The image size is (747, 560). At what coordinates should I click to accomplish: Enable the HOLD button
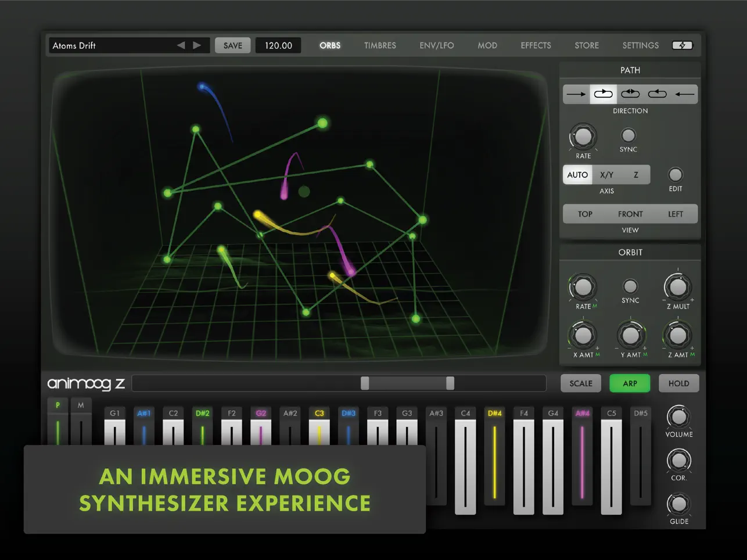coord(678,383)
